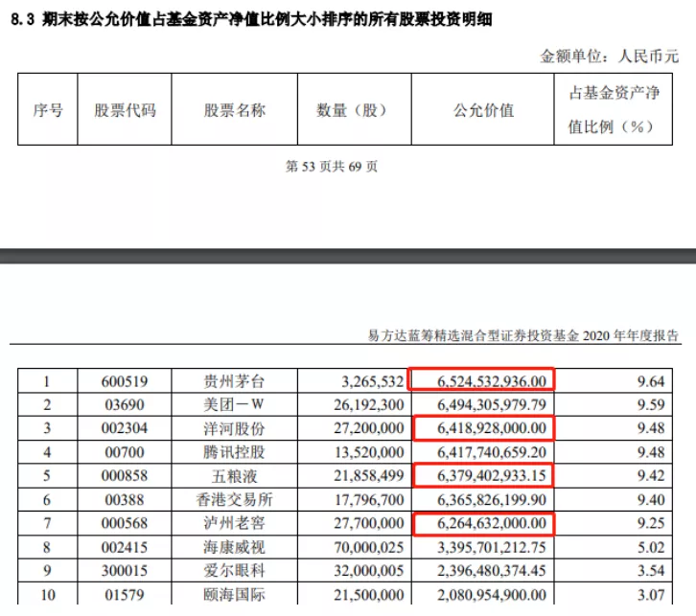This screenshot has width=696, height=616.
Task: Click the quantity 21,500,000
Action: pos(369,595)
